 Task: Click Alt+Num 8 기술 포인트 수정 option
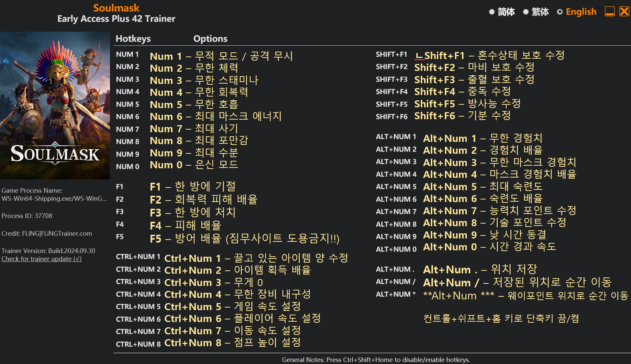point(495,222)
